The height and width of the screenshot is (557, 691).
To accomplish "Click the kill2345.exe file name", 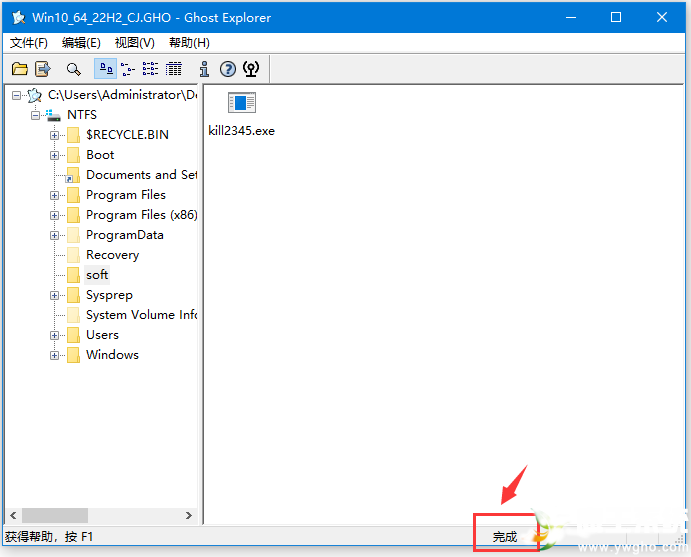I will click(x=241, y=131).
